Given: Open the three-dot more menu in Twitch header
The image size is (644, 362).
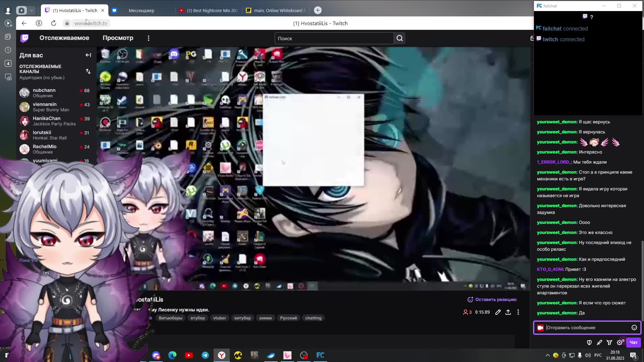Looking at the screenshot, I should (149, 38).
